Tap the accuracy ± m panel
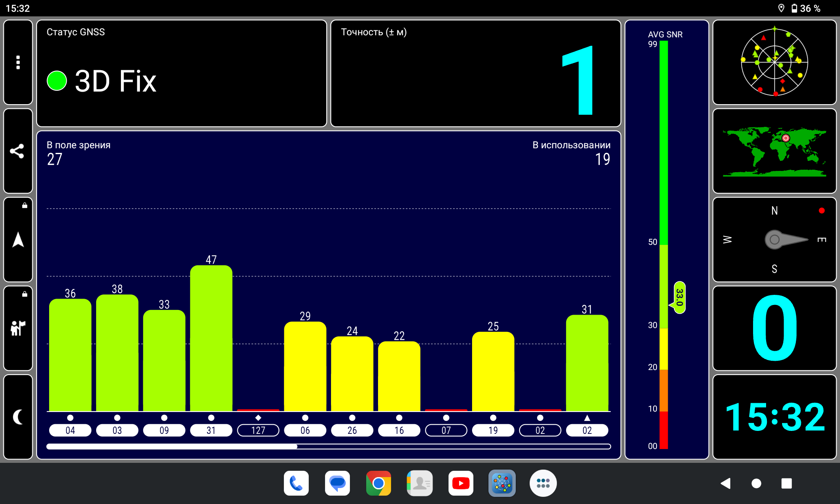 (476, 73)
